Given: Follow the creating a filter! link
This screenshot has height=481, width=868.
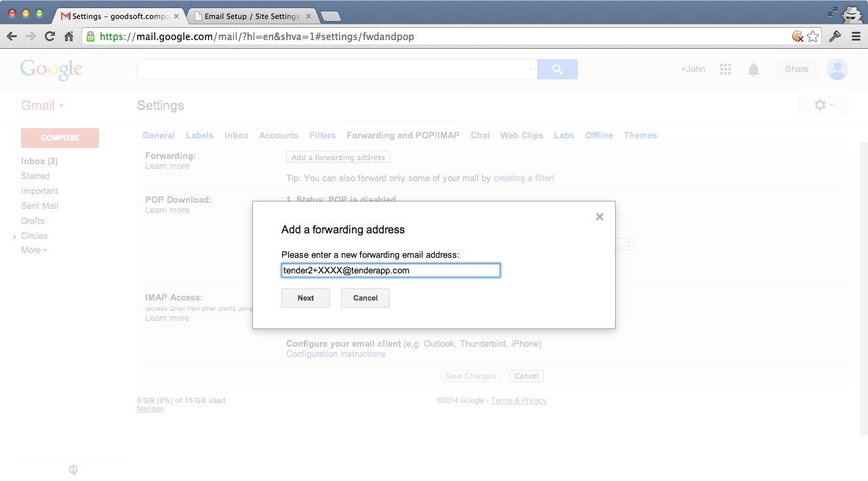Looking at the screenshot, I should pos(524,178).
